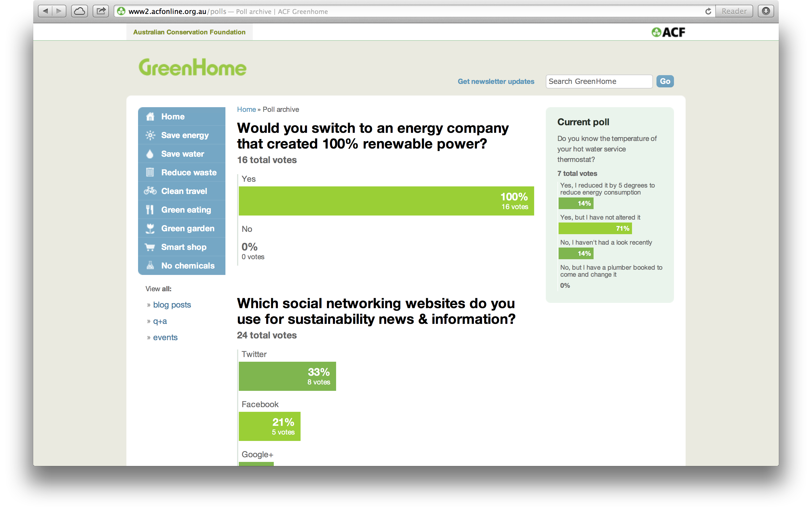Click the sun icon beside Save energy
The width and height of the screenshot is (812, 512).
(x=150, y=135)
